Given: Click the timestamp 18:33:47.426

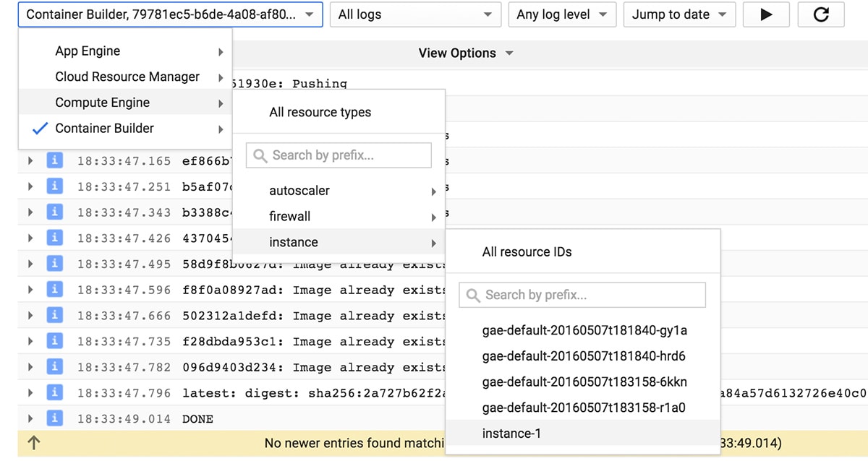Looking at the screenshot, I should click(x=124, y=238).
